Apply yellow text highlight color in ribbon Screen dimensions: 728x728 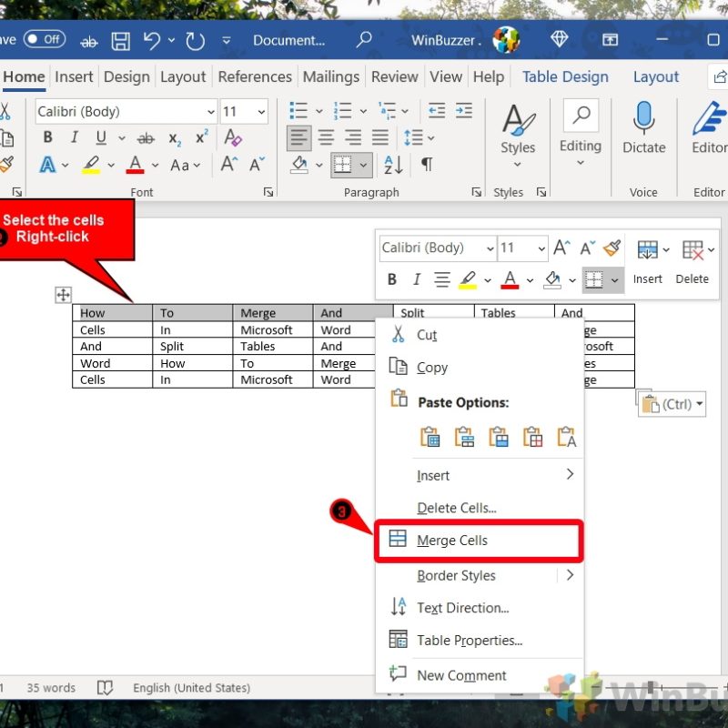(x=91, y=165)
